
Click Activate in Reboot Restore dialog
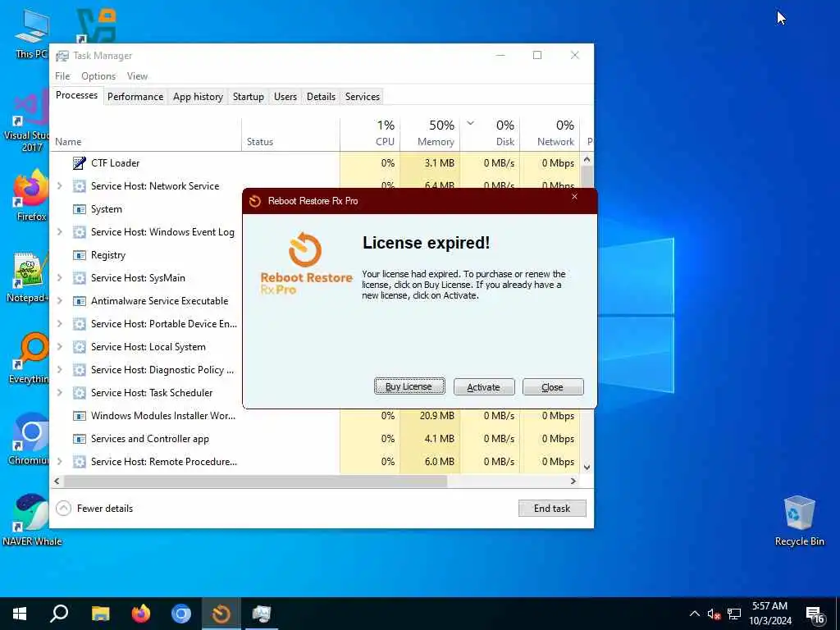484,387
